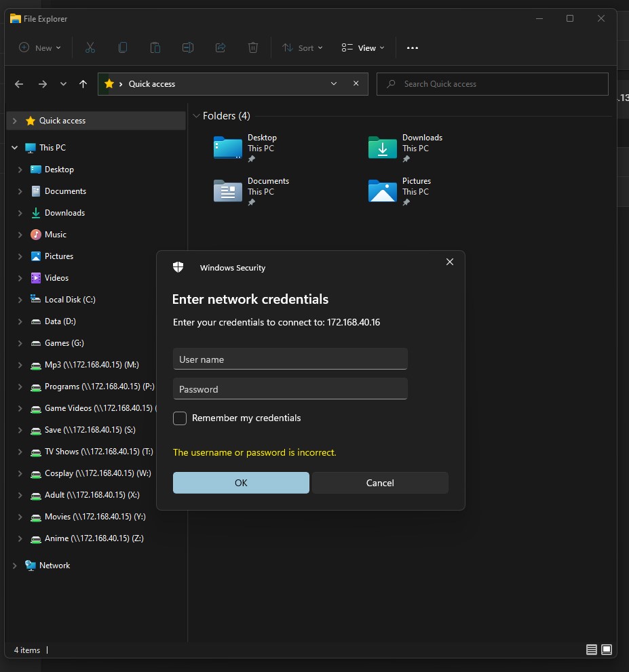Check Remember my credentials checkbox
This screenshot has height=672, width=629.
point(180,418)
